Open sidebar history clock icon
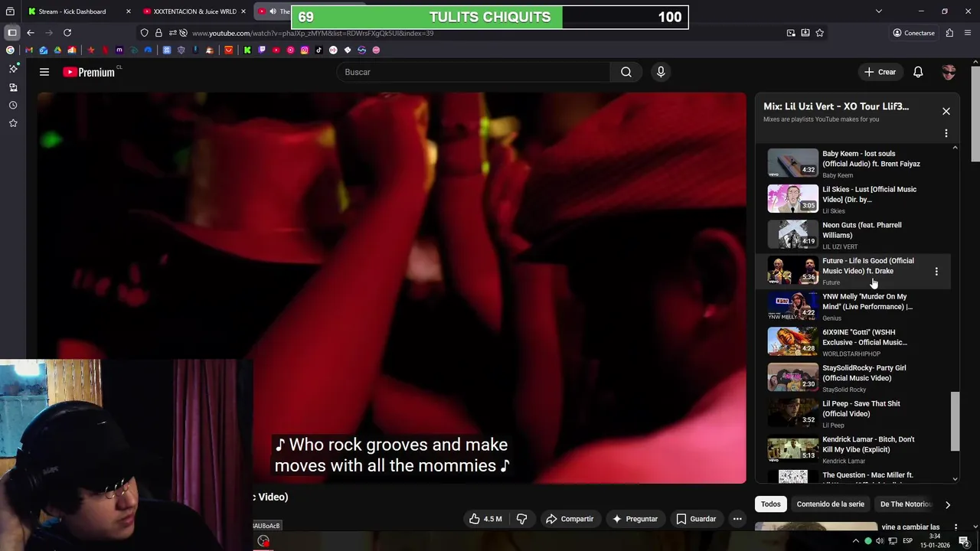This screenshot has height=551, width=980. coord(12,105)
